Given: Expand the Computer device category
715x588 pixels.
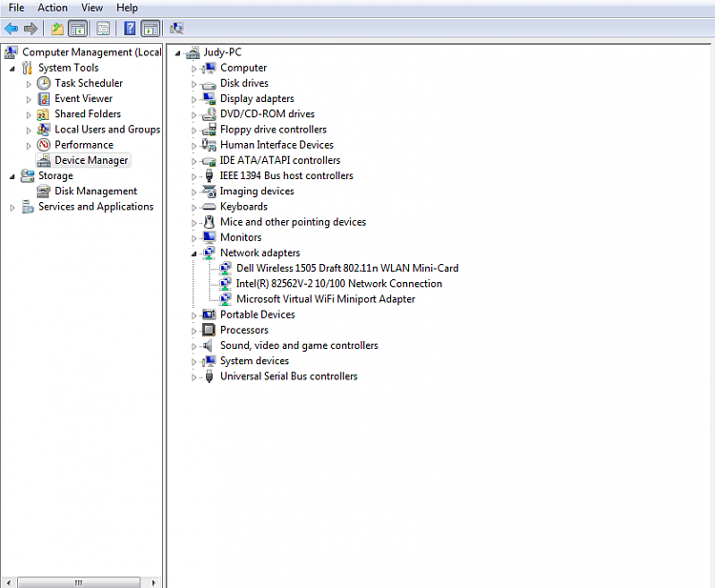Looking at the screenshot, I should coord(194,69).
